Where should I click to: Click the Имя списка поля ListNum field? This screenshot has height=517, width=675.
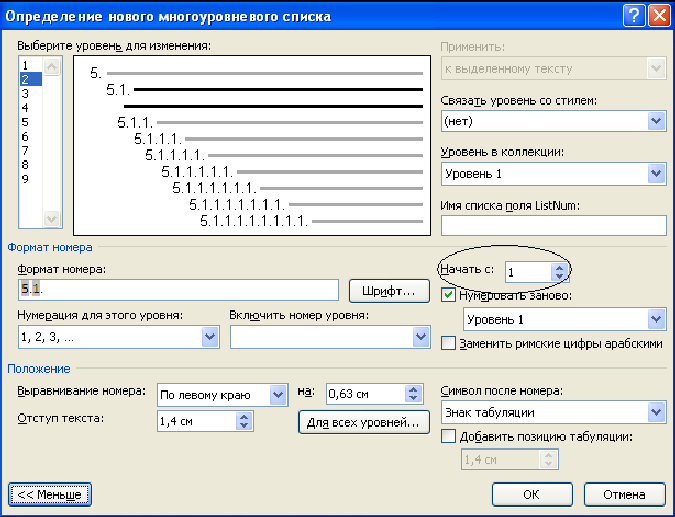(554, 225)
